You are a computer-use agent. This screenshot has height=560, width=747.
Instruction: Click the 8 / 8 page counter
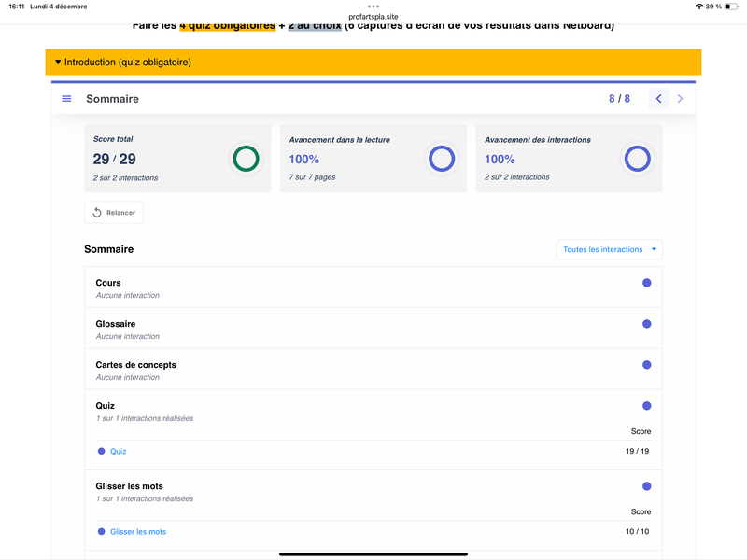(x=619, y=99)
